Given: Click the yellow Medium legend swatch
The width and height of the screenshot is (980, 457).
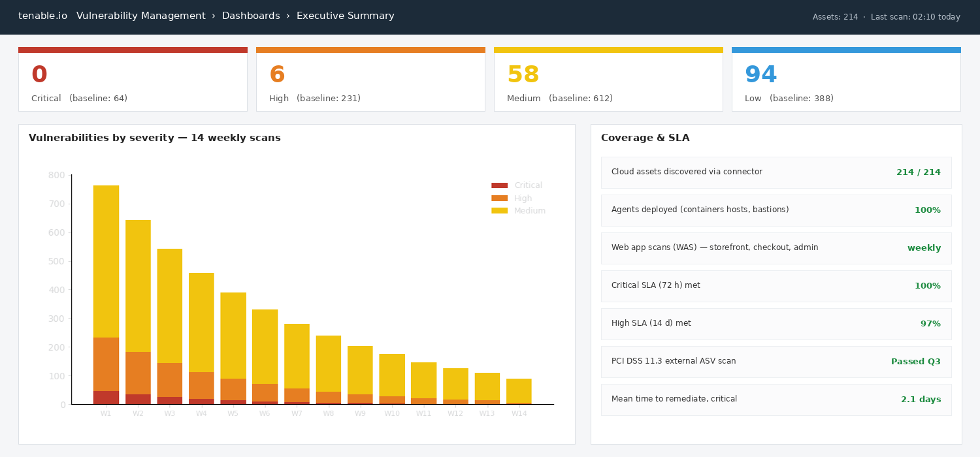Looking at the screenshot, I should (x=499, y=210).
